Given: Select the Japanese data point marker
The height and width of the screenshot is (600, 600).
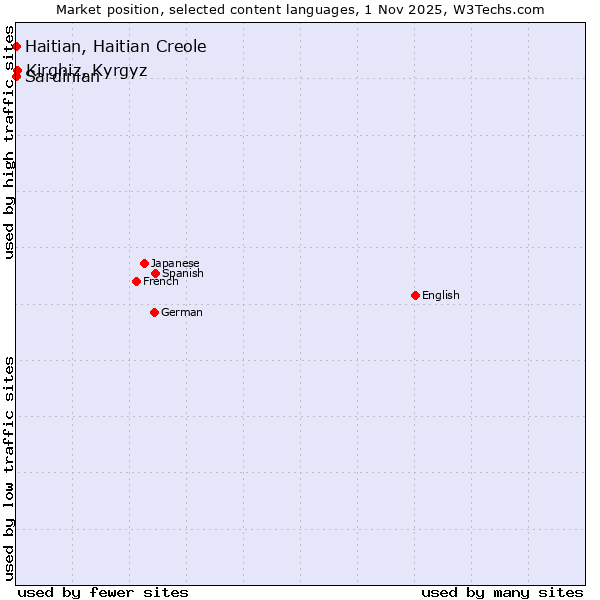Looking at the screenshot, I should click(144, 263).
